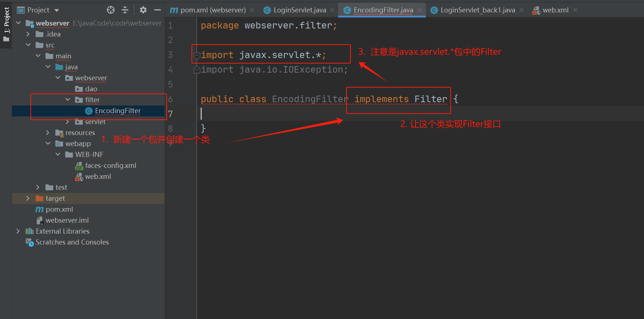Select the servlet package
Image resolution: width=644 pixels, height=319 pixels.
point(95,122)
